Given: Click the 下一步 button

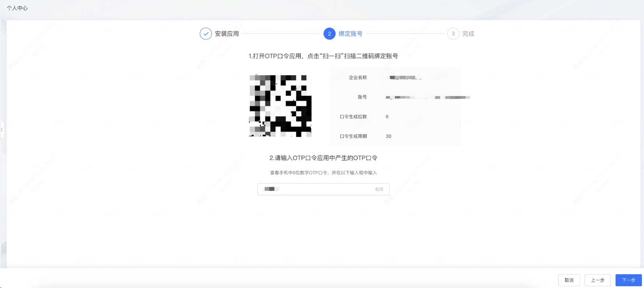Looking at the screenshot, I should [628, 280].
